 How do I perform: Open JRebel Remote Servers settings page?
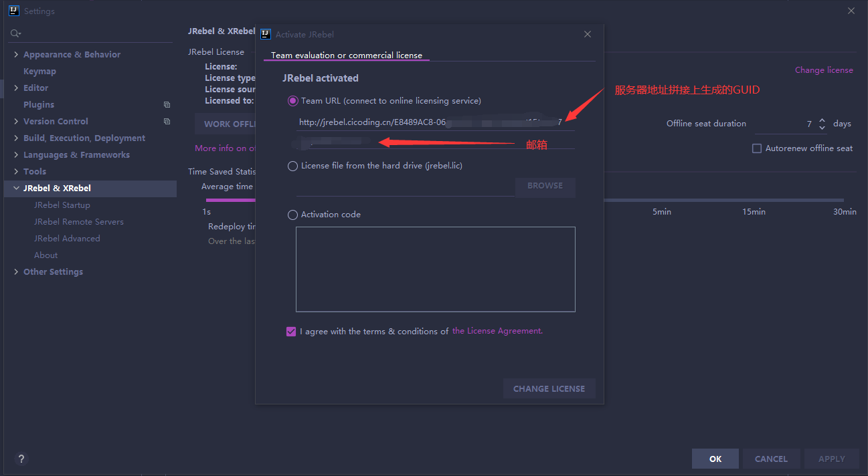[79, 222]
